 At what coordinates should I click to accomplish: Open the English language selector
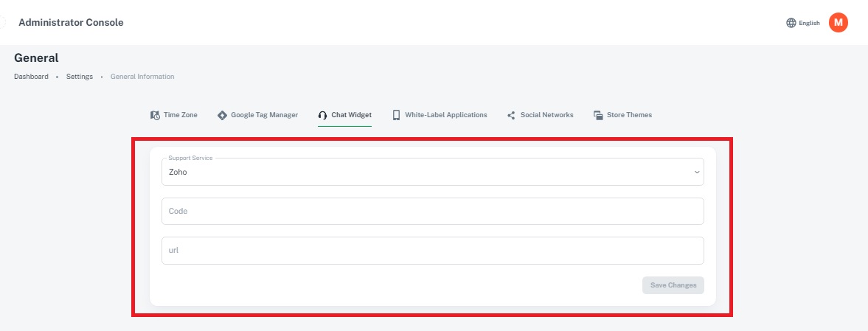(809, 23)
